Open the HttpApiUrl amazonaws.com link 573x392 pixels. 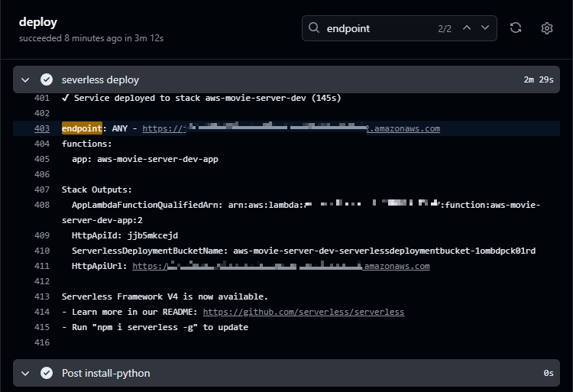[280, 266]
